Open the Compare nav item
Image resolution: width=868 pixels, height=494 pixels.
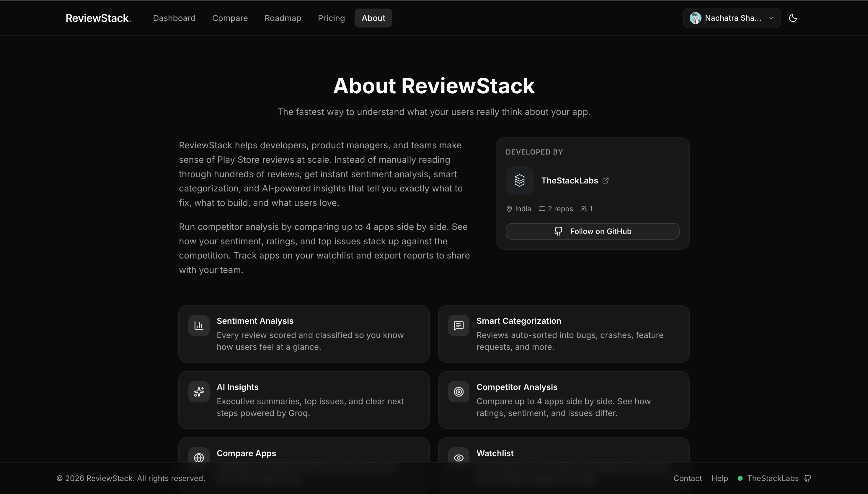point(230,18)
